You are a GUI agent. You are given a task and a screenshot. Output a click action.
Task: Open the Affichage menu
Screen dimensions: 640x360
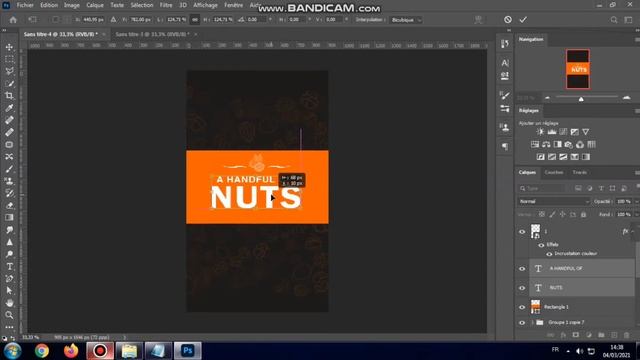point(205,5)
